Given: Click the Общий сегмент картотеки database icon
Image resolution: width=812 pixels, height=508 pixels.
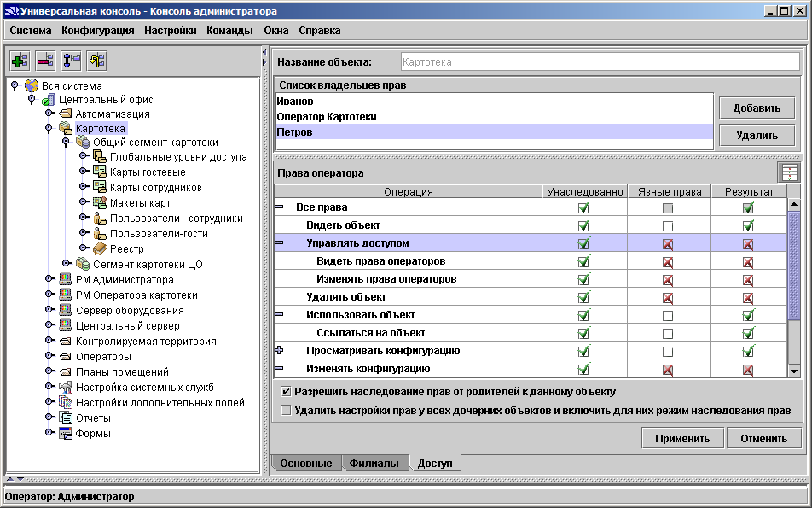Looking at the screenshot, I should coord(83,142).
